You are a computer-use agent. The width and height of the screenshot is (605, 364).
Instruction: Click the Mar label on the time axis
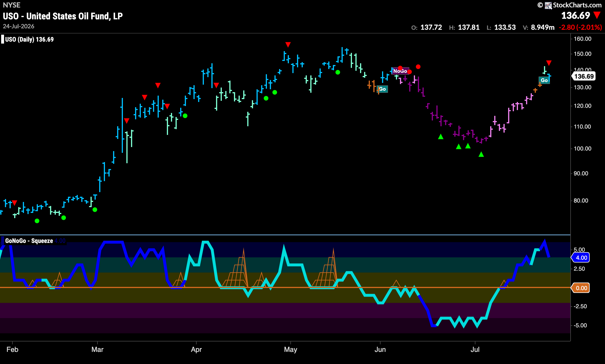pos(97,350)
